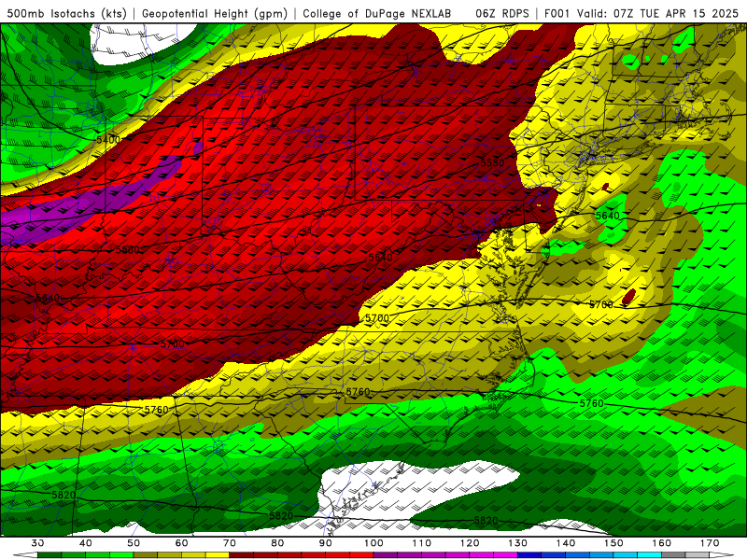
Task: Click the 50 kts color scale label
Action: pos(134,543)
